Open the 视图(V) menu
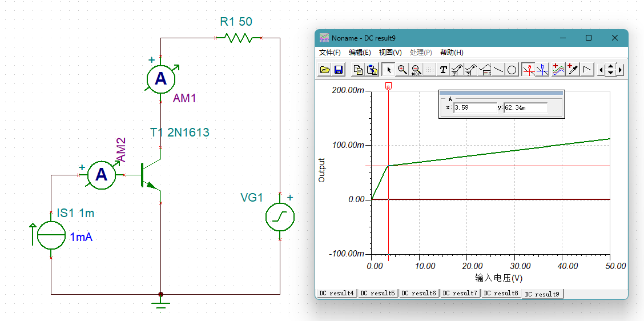The image size is (644, 321). click(390, 53)
